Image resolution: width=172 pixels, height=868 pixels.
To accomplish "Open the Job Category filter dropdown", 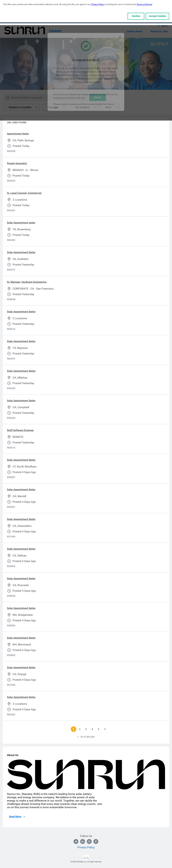I will 85,107.
